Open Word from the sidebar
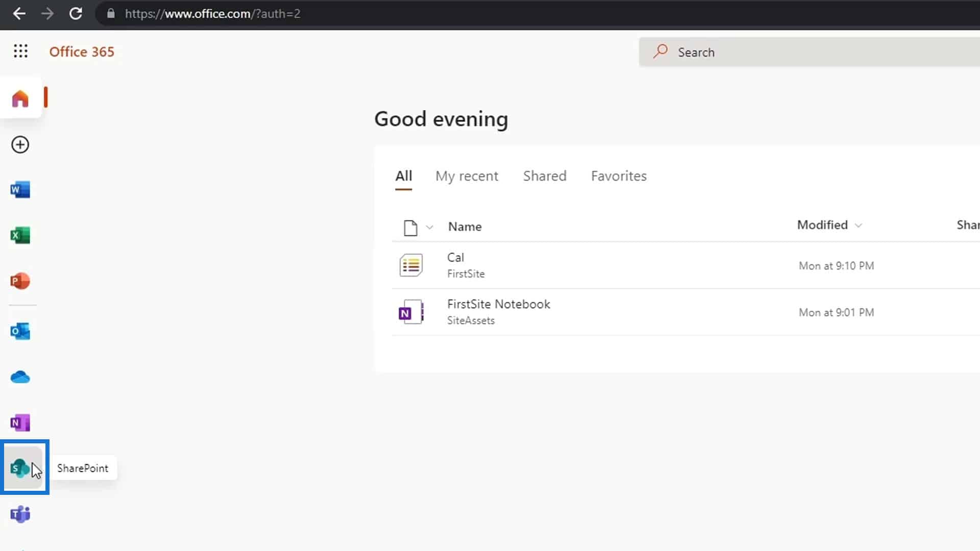The height and width of the screenshot is (551, 980). (20, 190)
